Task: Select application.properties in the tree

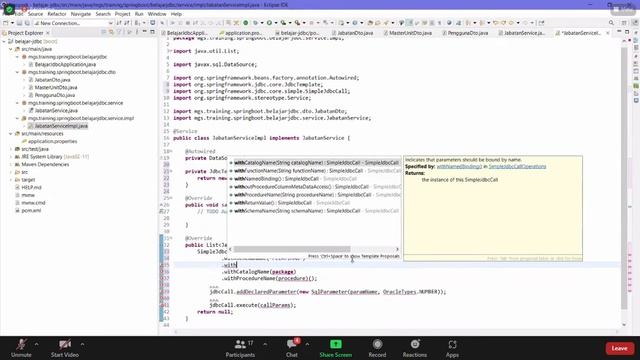Action: [52, 142]
